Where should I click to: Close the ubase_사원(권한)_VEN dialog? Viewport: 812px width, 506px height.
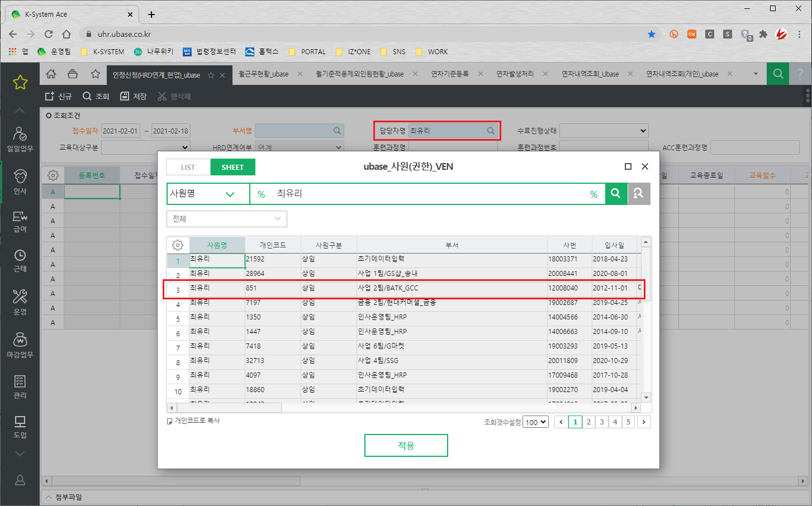click(x=645, y=166)
